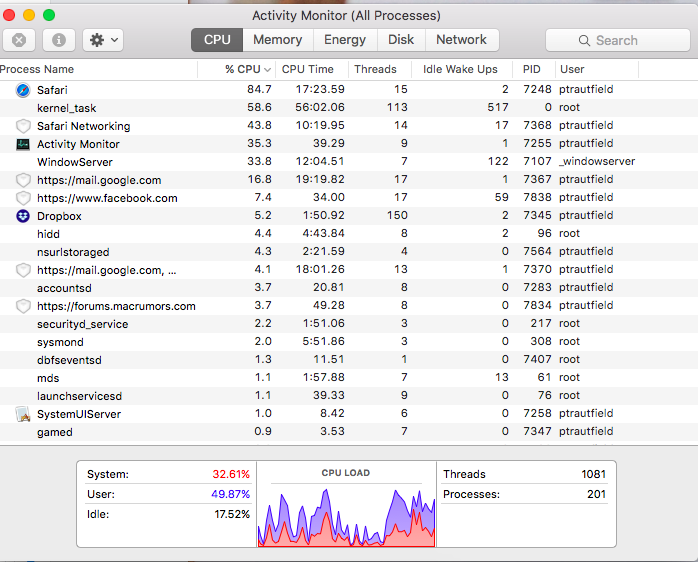Click the Quit Process stop icon

coord(19,41)
